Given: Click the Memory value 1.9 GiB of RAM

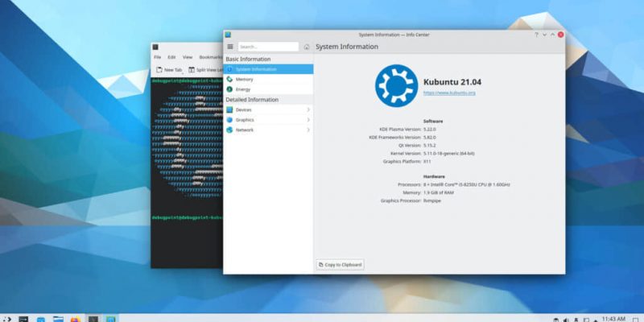Looking at the screenshot, I should 438,192.
